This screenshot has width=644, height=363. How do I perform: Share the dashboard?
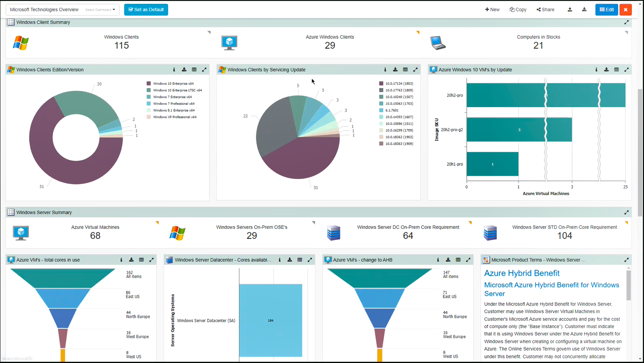coord(545,9)
